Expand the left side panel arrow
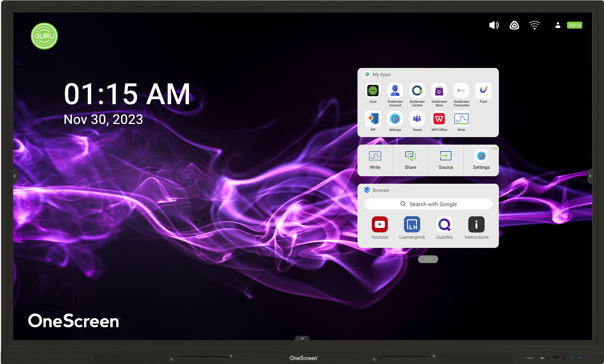The image size is (604, 364). [15, 176]
